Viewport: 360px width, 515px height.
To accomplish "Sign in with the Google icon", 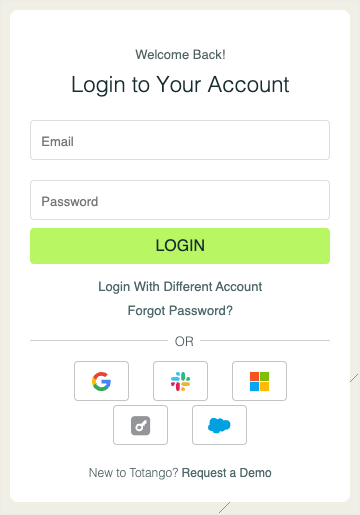I will tap(101, 381).
